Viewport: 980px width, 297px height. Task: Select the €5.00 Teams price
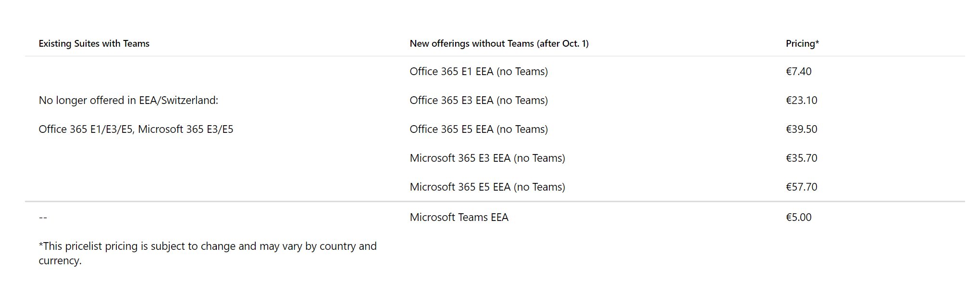click(798, 217)
